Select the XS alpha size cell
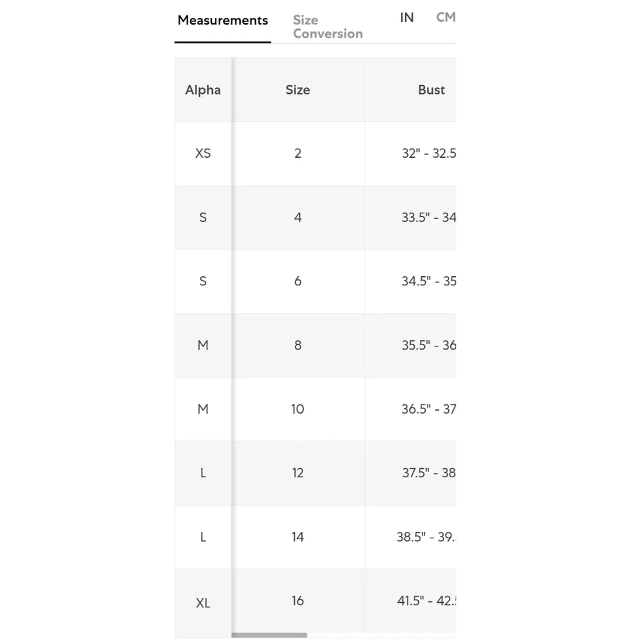The width and height of the screenshot is (644, 644). [203, 153]
